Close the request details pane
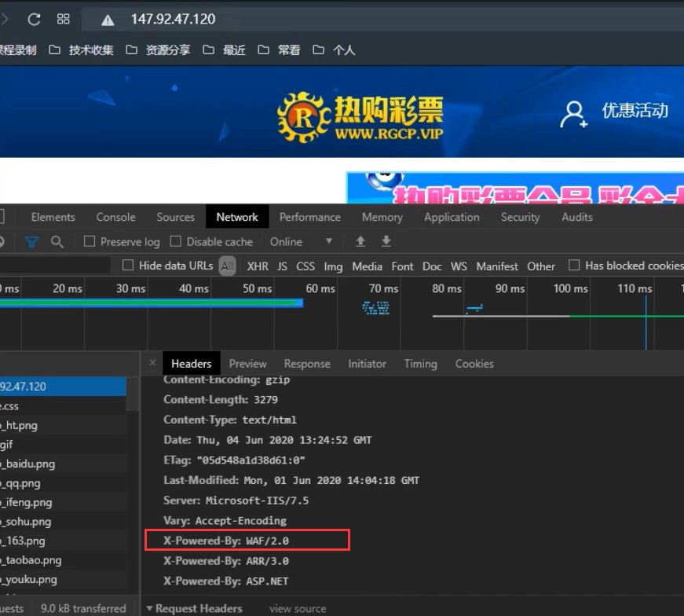Image resolution: width=684 pixels, height=616 pixels. coord(152,363)
